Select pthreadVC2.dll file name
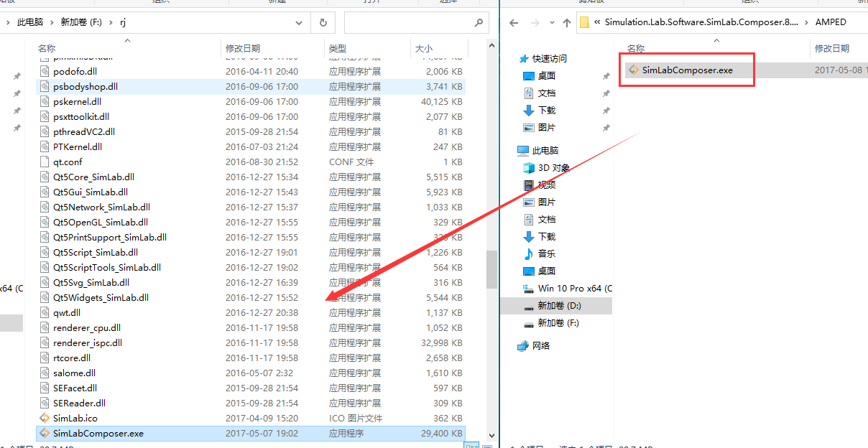Viewport: 868px width, 448px height. [x=84, y=131]
